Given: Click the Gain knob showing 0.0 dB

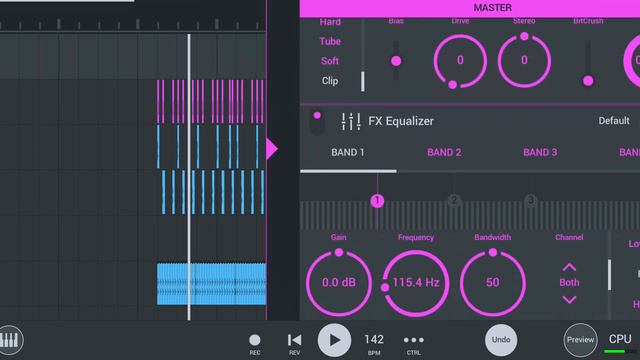Looking at the screenshot, I should click(339, 282).
